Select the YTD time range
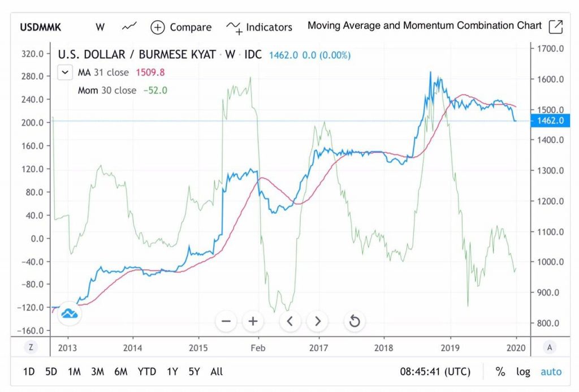The height and width of the screenshot is (392, 579). (146, 371)
